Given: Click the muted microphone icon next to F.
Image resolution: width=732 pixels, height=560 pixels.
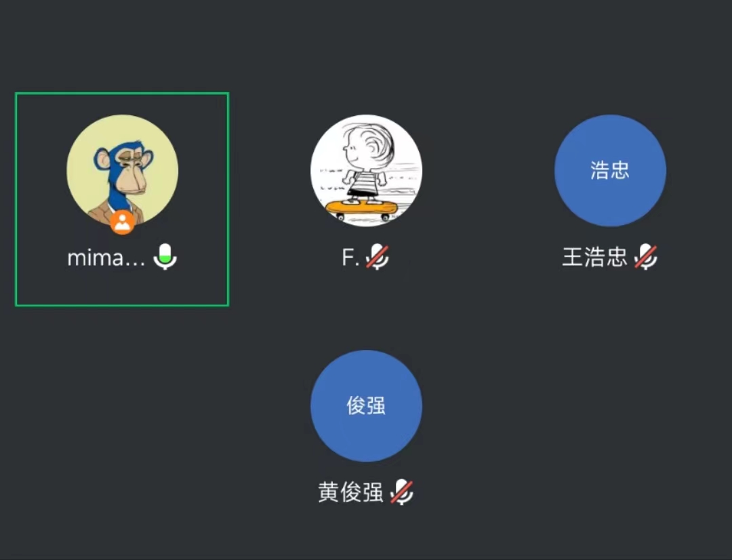Looking at the screenshot, I should click(378, 257).
